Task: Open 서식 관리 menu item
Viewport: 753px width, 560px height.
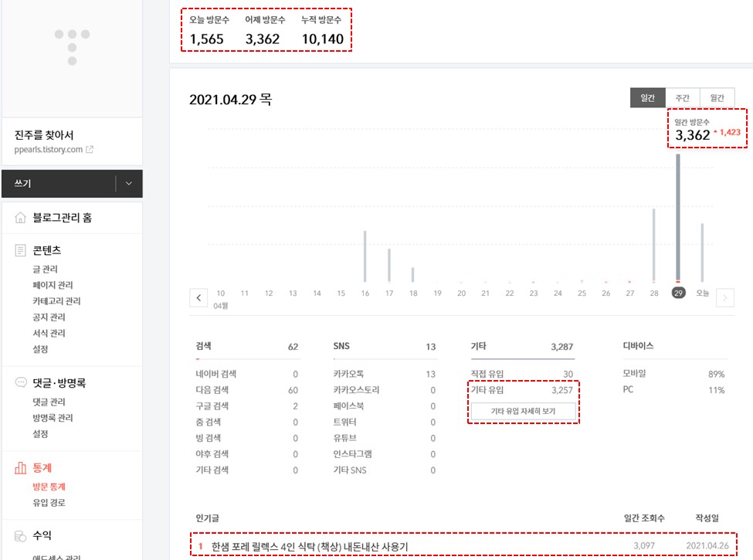Action: (49, 333)
